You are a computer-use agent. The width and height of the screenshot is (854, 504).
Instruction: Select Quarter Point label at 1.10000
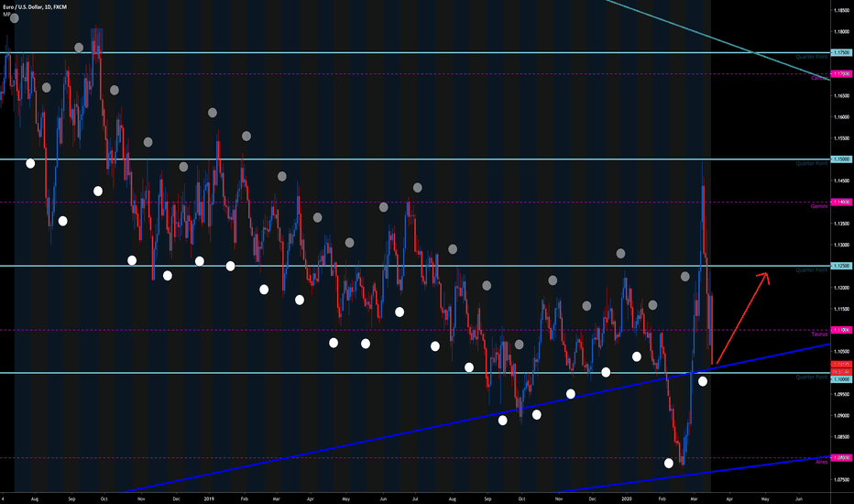812,377
